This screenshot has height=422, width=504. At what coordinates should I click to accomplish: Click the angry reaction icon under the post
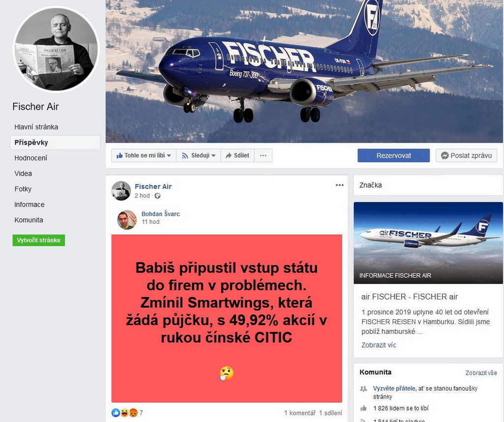coord(133,413)
